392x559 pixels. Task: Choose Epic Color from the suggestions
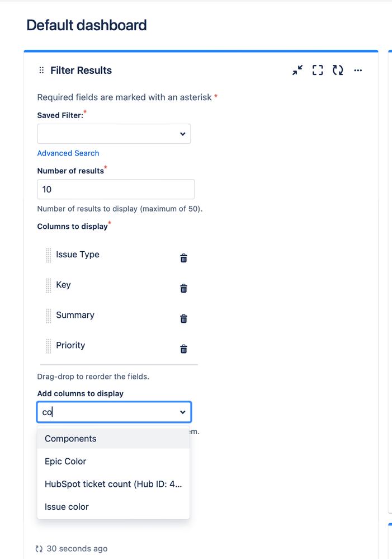click(x=65, y=462)
